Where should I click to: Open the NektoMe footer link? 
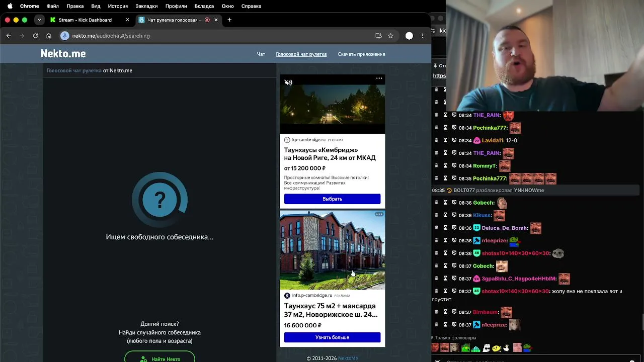(x=348, y=358)
